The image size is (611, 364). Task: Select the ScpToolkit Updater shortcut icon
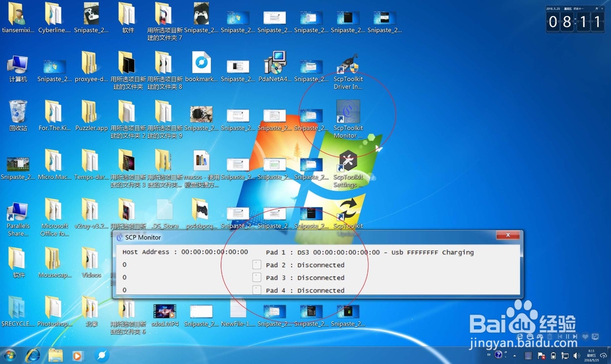348,210
